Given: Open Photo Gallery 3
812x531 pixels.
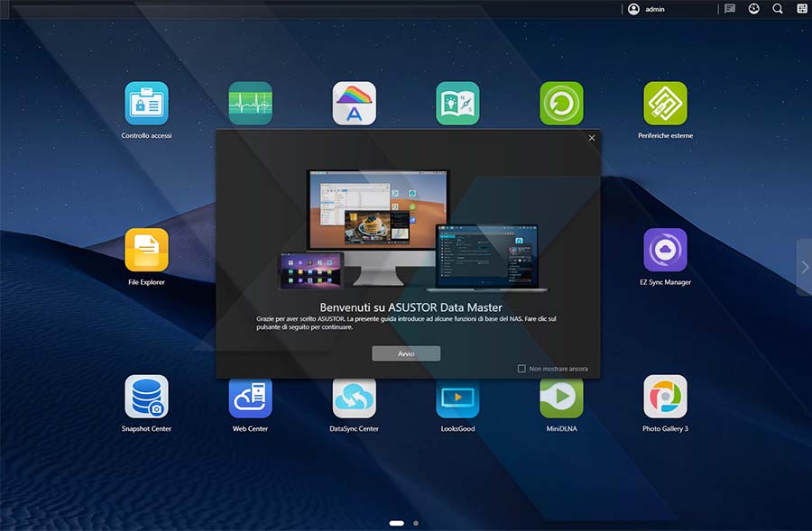Looking at the screenshot, I should (665, 397).
